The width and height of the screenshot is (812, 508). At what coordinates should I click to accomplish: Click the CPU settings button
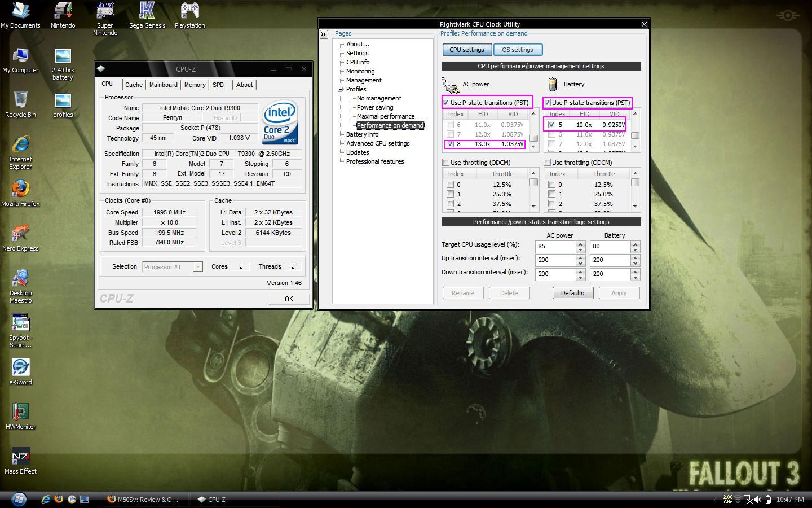[x=466, y=50]
